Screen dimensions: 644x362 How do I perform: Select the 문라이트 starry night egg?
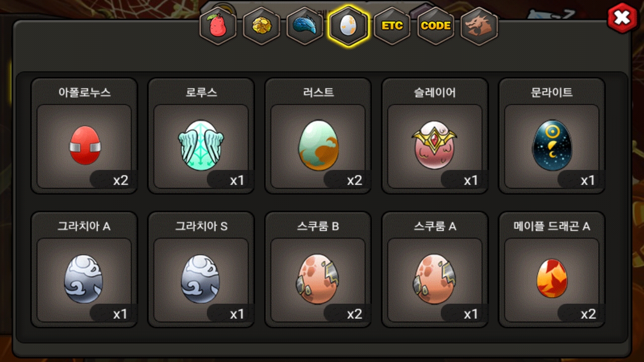(x=551, y=136)
